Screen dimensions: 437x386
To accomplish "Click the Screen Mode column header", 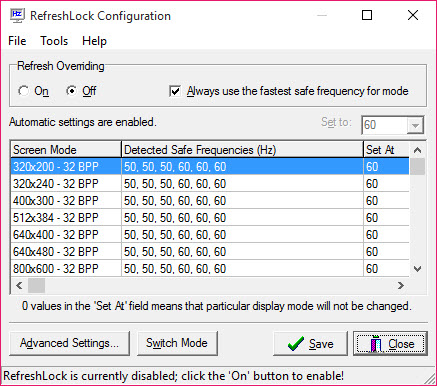I will click(x=66, y=150).
